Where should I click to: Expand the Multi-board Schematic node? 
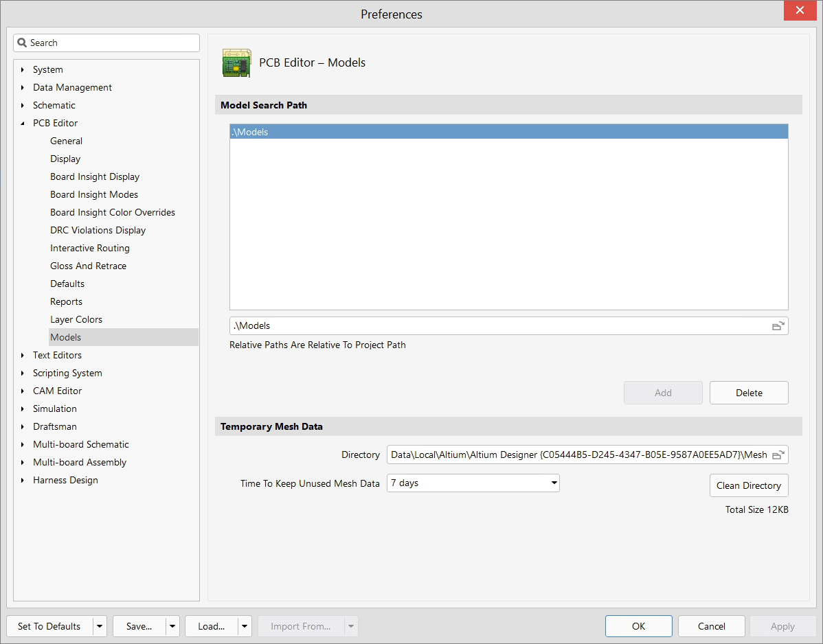(22, 444)
